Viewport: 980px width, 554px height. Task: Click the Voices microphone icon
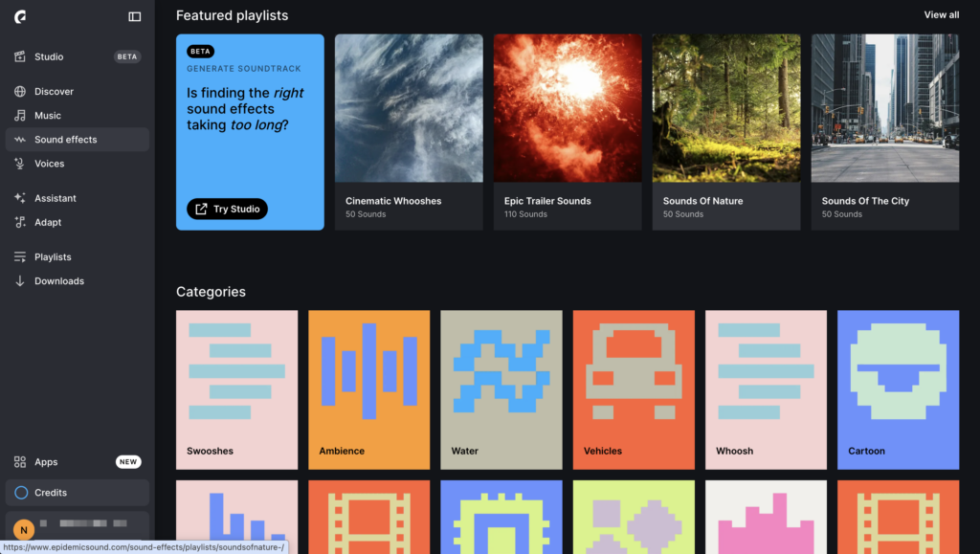[x=20, y=164]
